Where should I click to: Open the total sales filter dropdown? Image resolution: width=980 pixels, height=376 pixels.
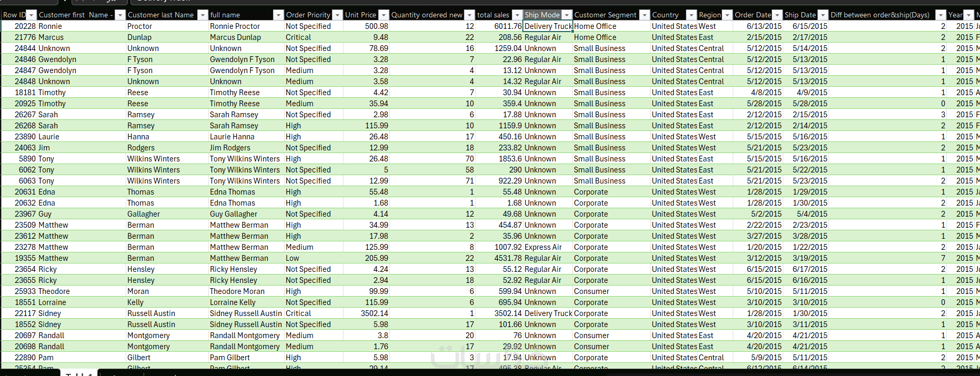517,15
